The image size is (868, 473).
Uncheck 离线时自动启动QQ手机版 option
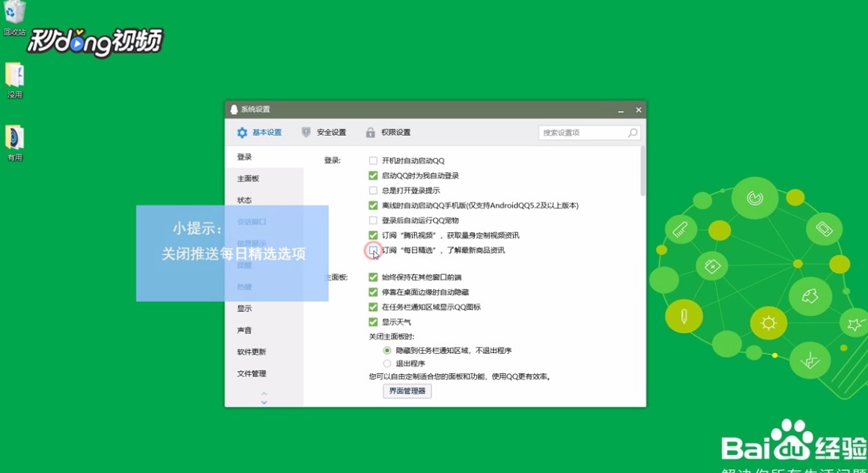[x=373, y=205]
